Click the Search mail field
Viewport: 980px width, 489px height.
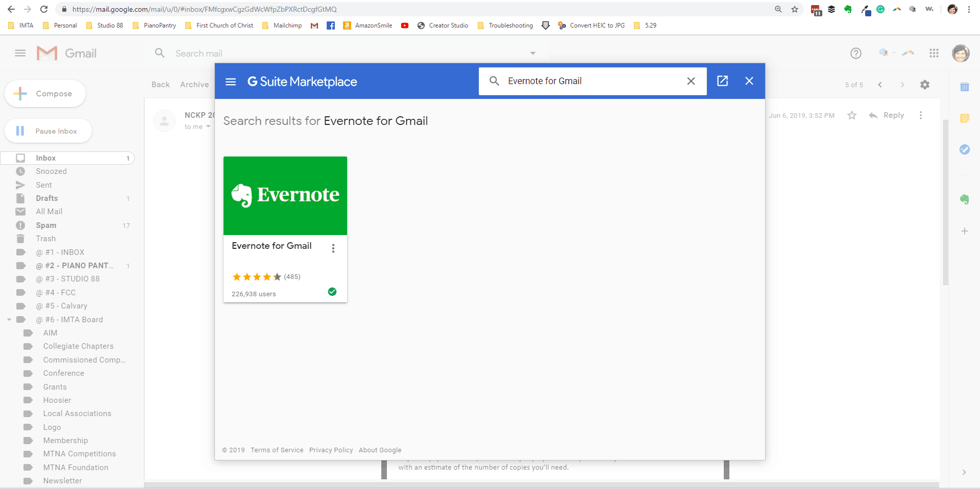click(x=347, y=54)
